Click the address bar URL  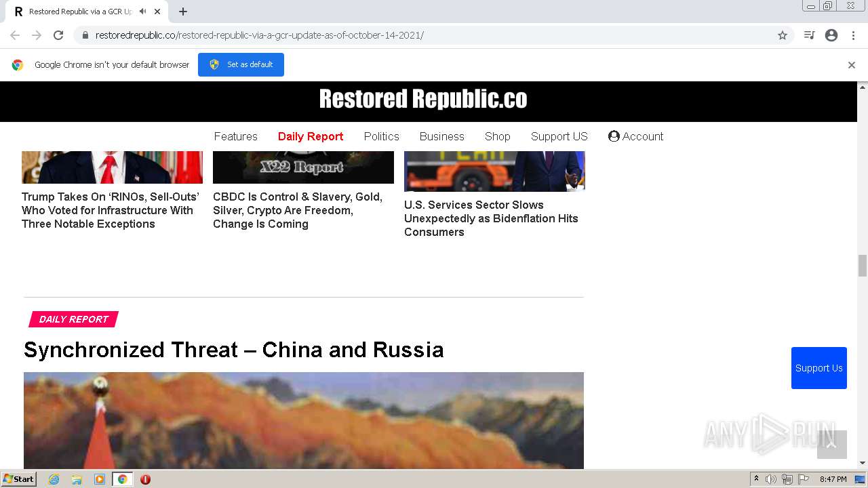(x=260, y=35)
